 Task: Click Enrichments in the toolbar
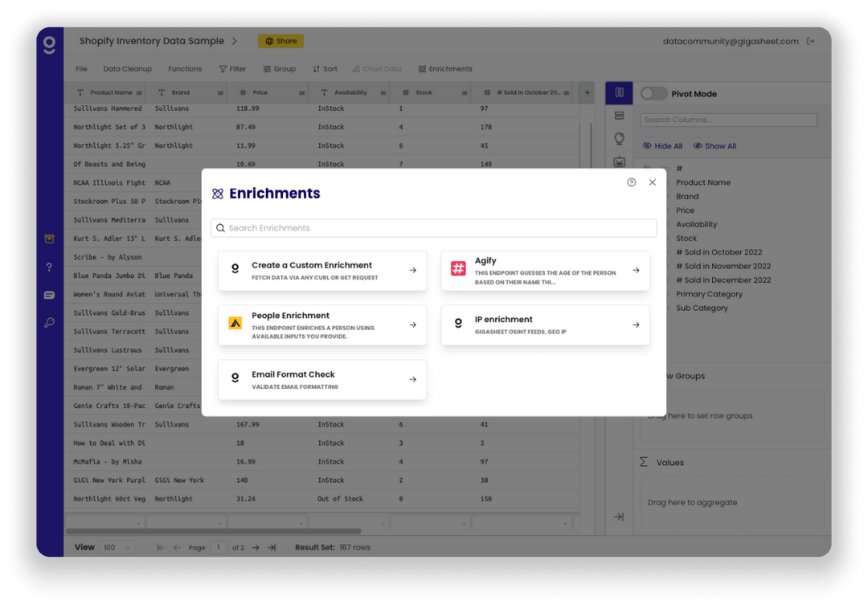tap(445, 68)
